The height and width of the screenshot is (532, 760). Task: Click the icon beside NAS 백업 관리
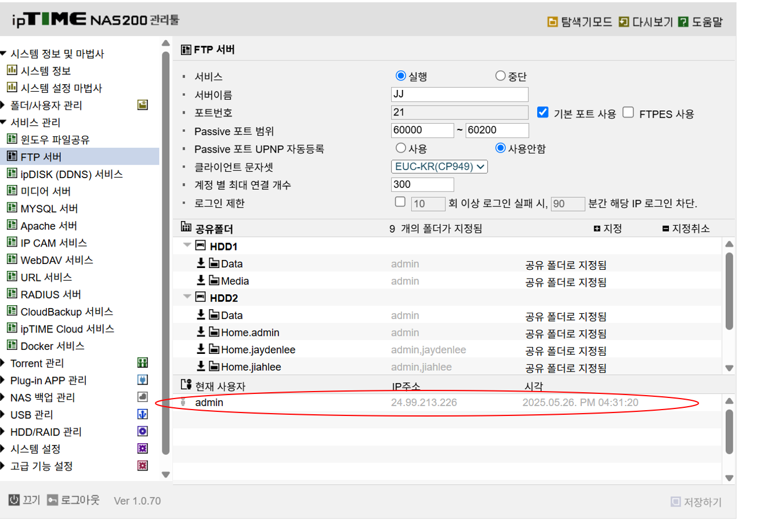[x=142, y=397]
